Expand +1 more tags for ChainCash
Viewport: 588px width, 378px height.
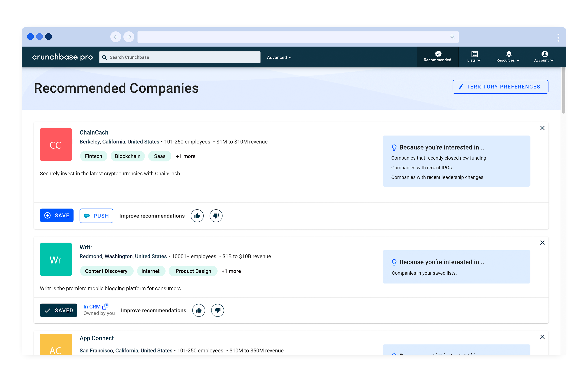point(186,156)
